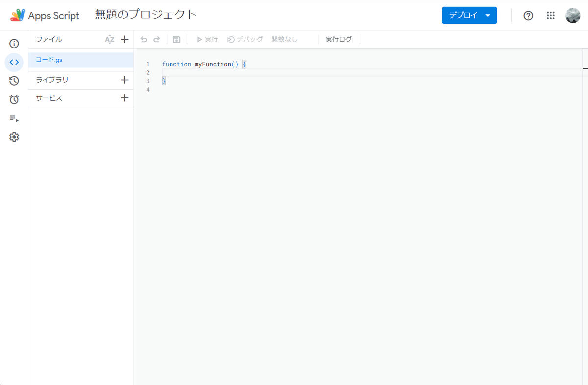Open the Google account avatar

pyautogui.click(x=573, y=16)
